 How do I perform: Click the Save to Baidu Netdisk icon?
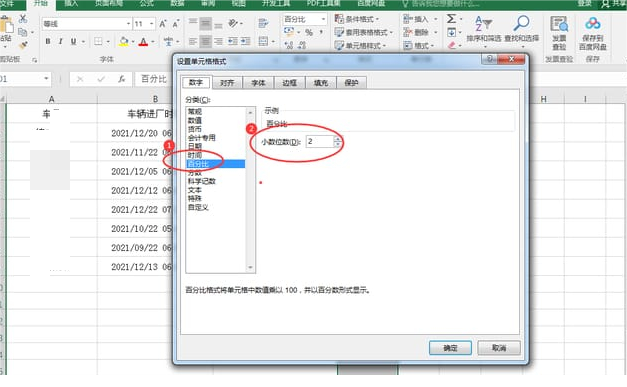coord(593,24)
